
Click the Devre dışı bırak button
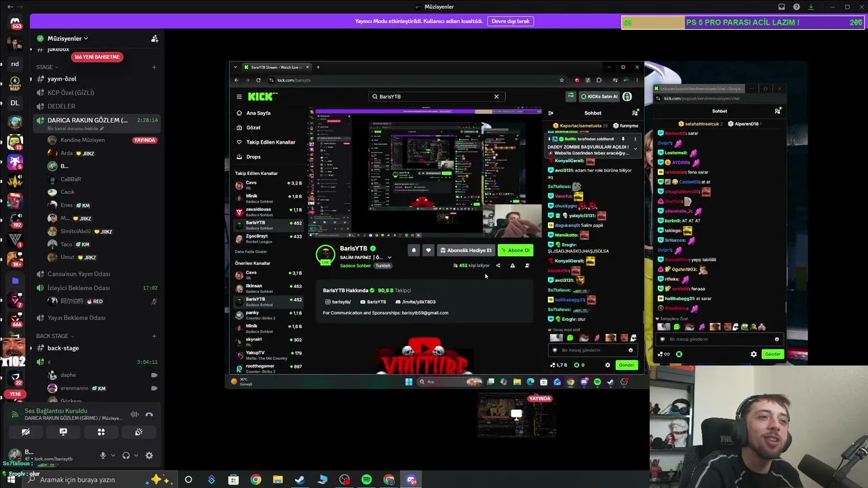(x=510, y=21)
